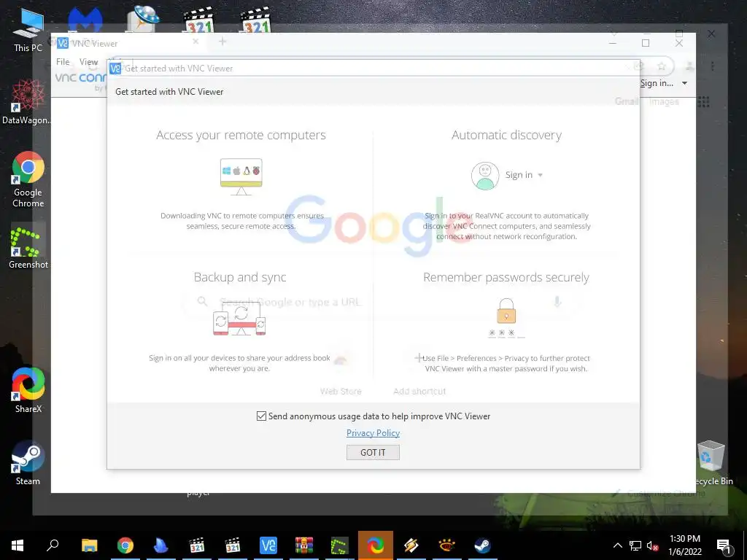Open the View menu in VNC Viewer
This screenshot has width=747, height=560.
[88, 62]
